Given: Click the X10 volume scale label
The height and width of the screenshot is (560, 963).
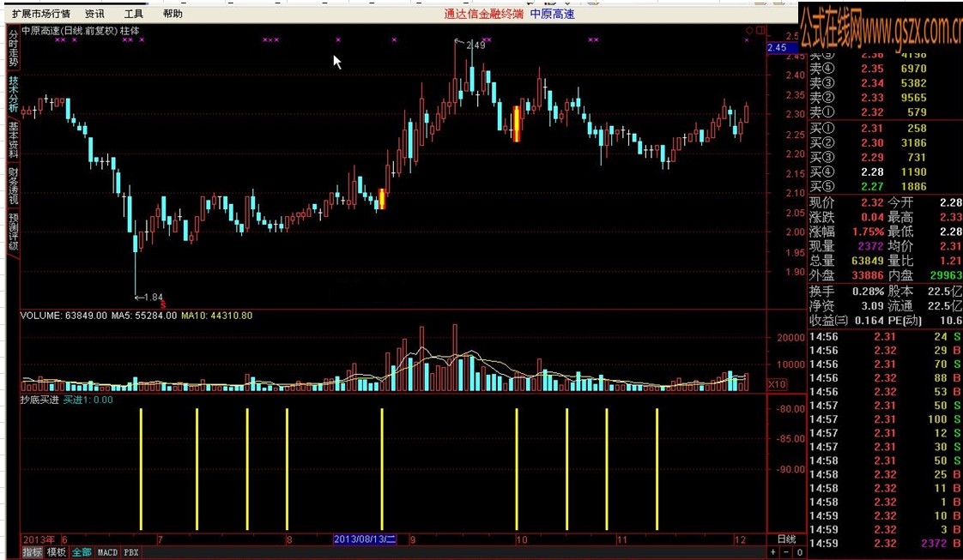Looking at the screenshot, I should [x=777, y=384].
